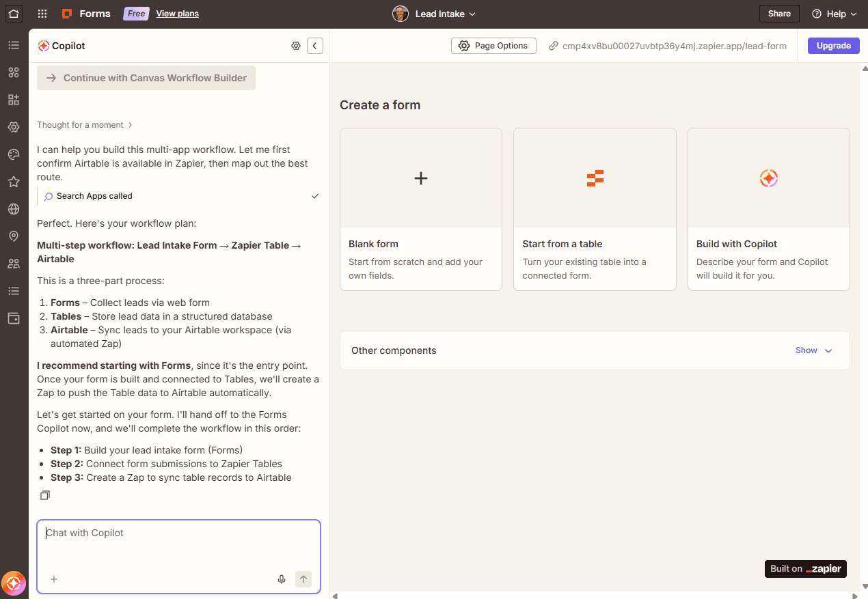Click the vertical scrollbar up arrow
This screenshot has height=599, width=868.
tap(864, 69)
